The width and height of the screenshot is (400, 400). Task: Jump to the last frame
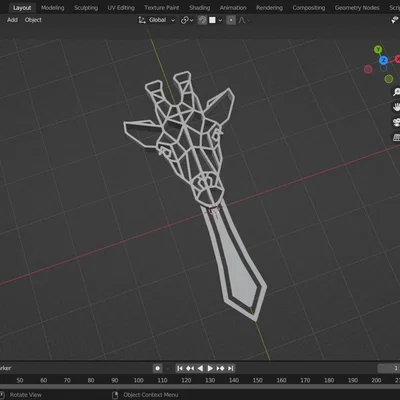[x=231, y=368]
